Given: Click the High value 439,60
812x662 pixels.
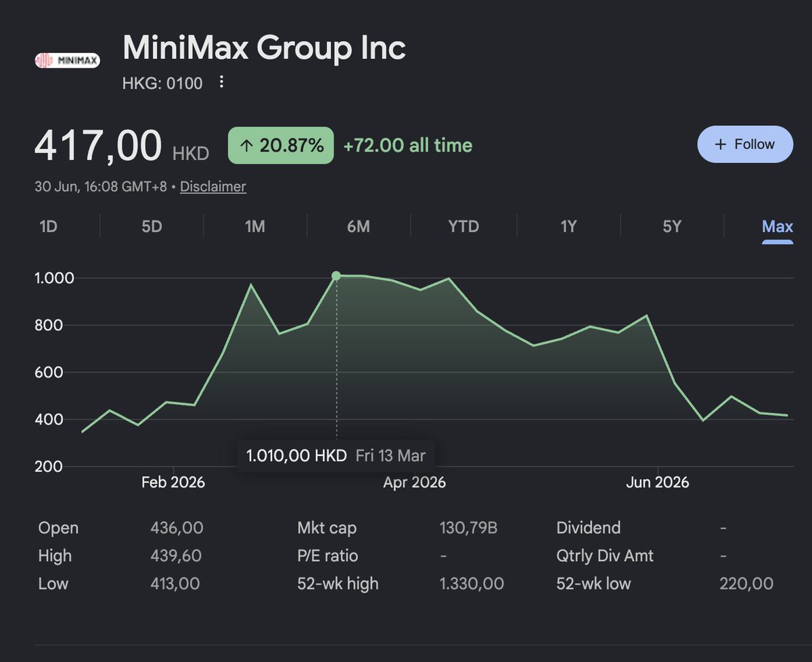Looking at the screenshot, I should 176,556.
